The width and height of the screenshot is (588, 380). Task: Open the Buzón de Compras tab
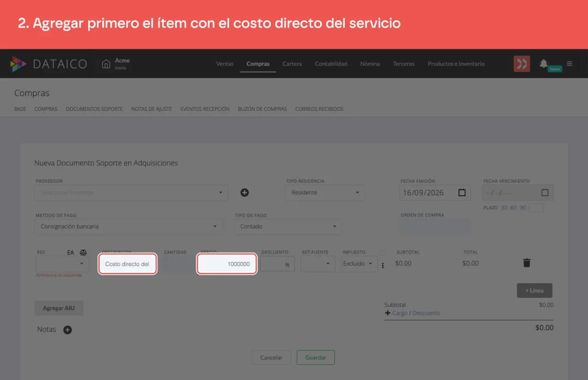coord(262,109)
